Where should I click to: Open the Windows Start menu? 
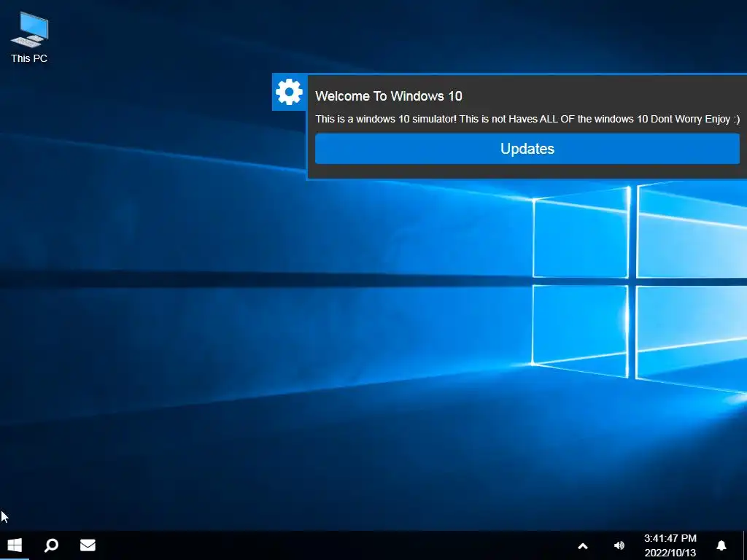point(15,545)
